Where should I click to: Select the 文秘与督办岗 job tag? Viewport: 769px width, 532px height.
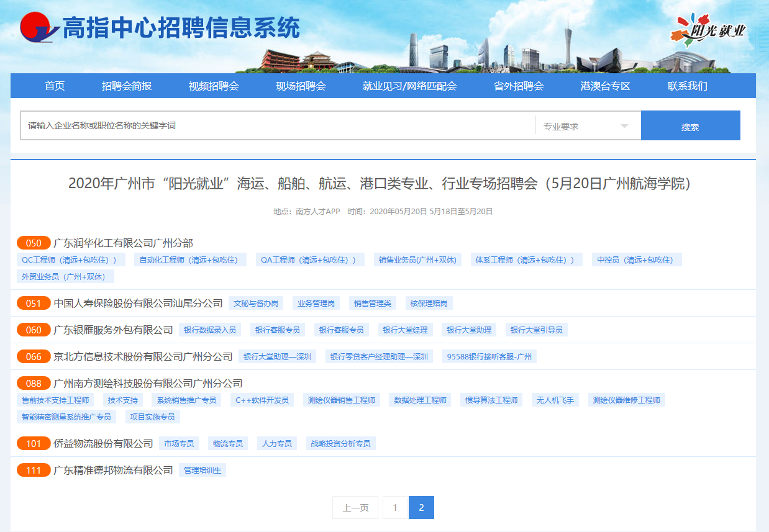click(256, 303)
